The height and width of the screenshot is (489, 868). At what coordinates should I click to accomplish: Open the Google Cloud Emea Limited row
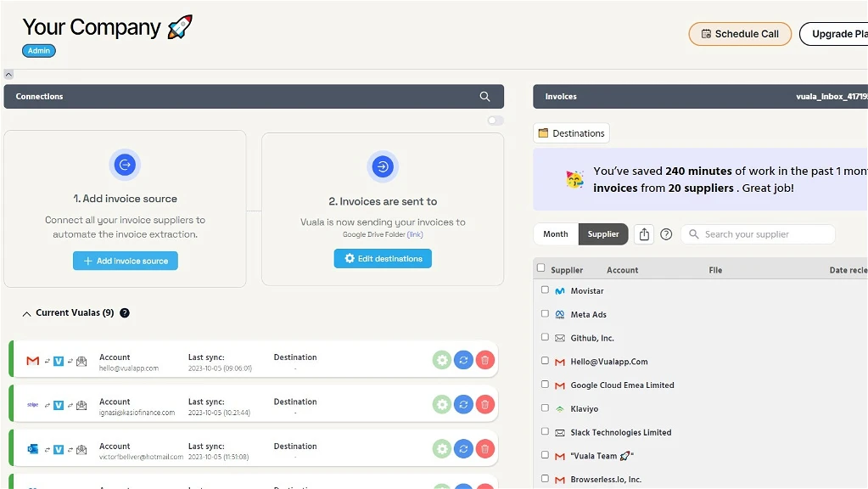tap(701, 385)
